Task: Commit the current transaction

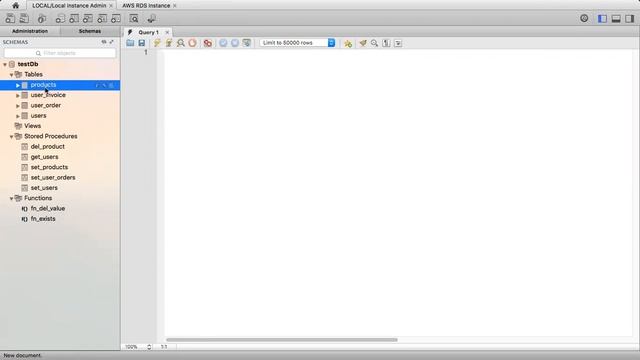Action: click(223, 43)
